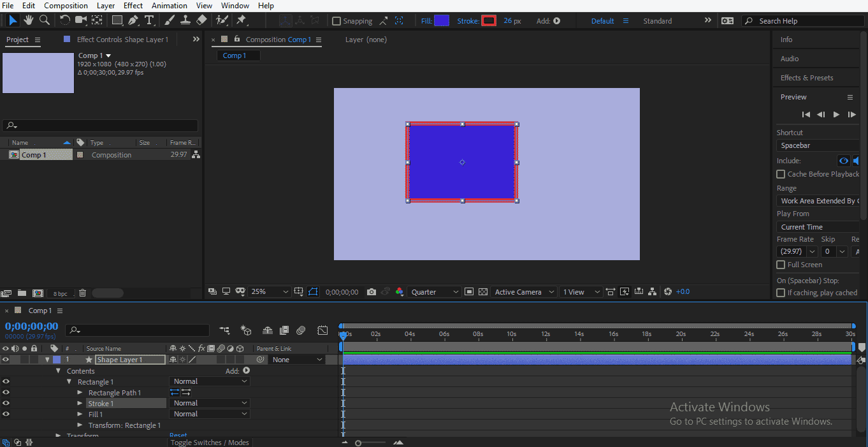Click the current time display field
Screen dimensions: 868x447
click(x=31, y=326)
